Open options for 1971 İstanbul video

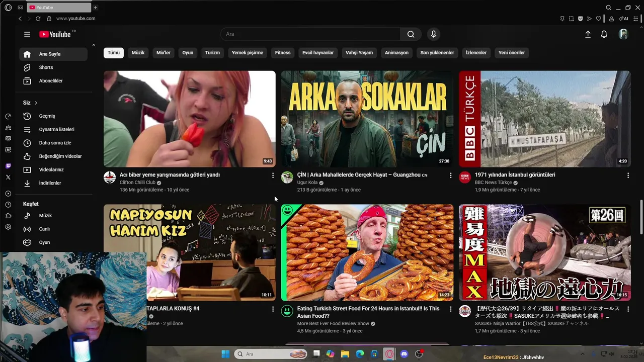tap(628, 175)
